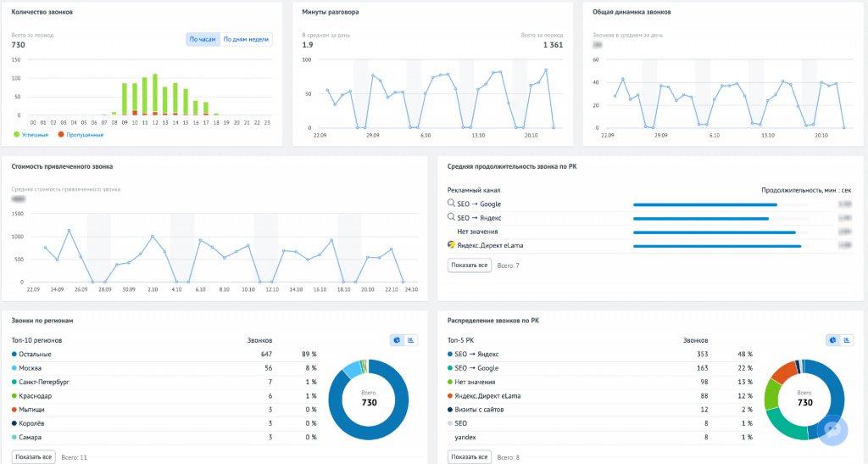Select pie chart icon in РК distribution
This screenshot has width=868, height=464.
click(x=832, y=340)
